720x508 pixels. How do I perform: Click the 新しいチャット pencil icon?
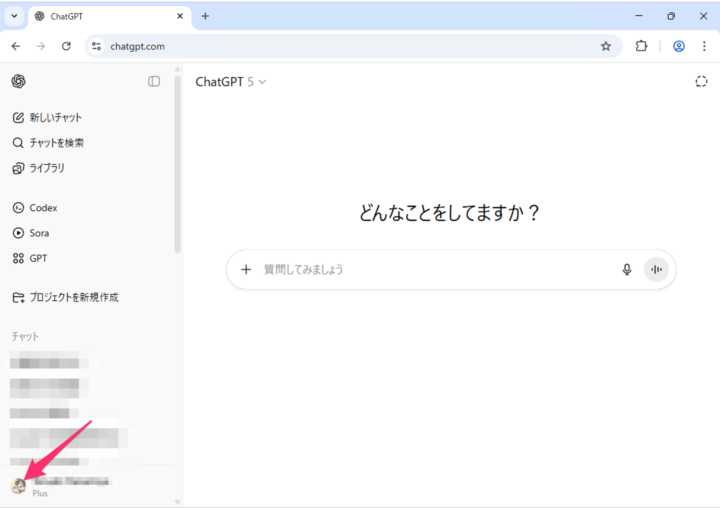point(18,118)
